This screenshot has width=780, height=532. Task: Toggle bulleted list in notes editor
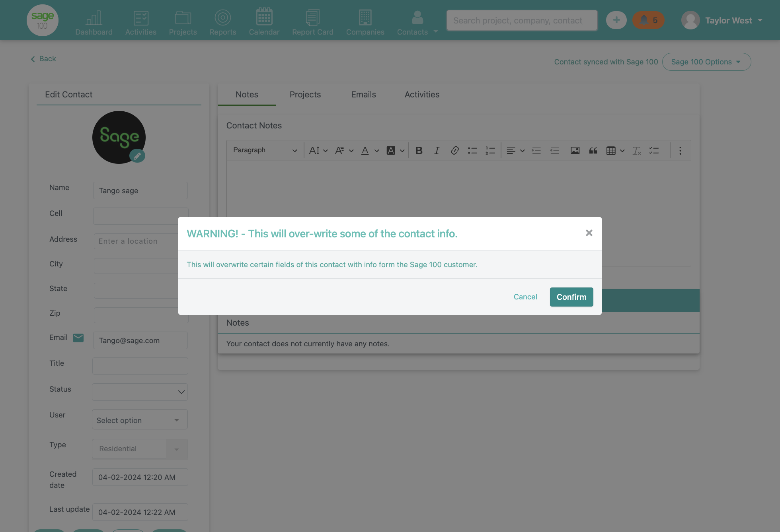coord(472,150)
